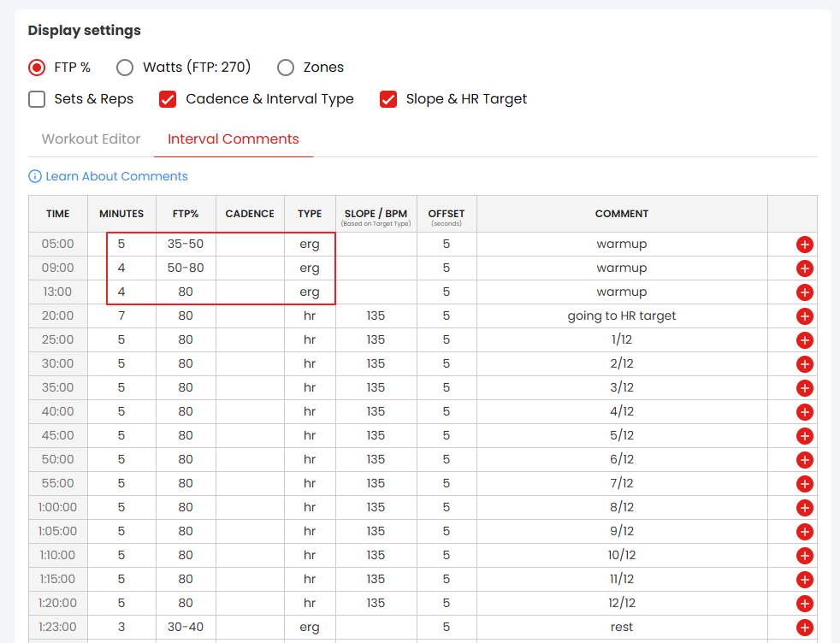Click the plus icon beside comment 7/12
840x643 pixels.
[804, 484]
